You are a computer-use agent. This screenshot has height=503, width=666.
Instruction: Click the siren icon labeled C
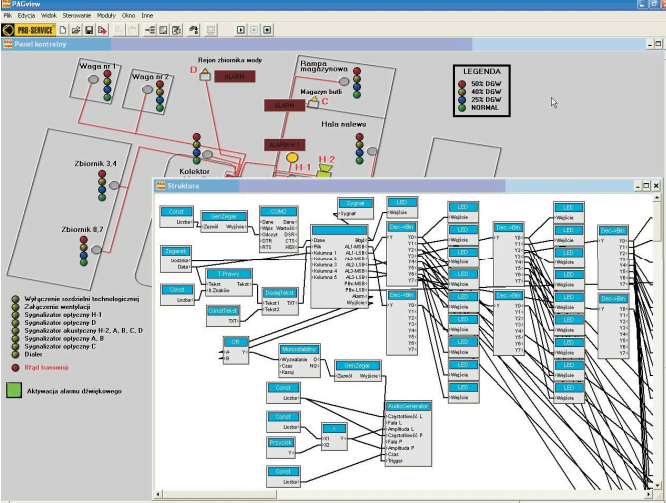[x=313, y=102]
